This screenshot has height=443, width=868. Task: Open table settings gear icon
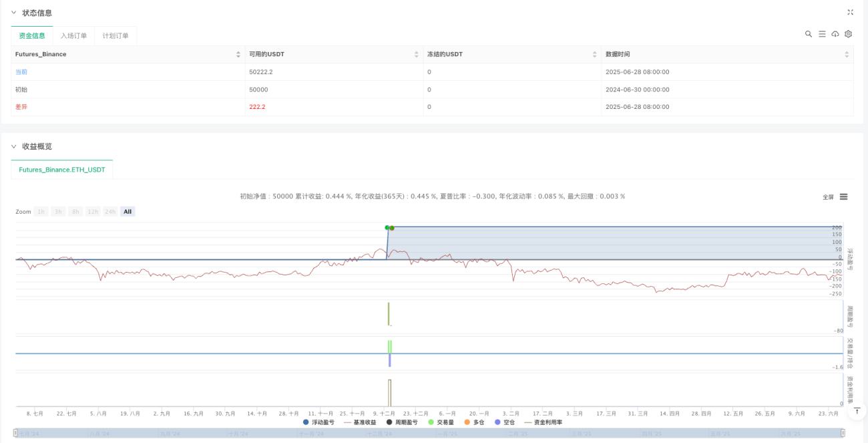[x=849, y=34]
